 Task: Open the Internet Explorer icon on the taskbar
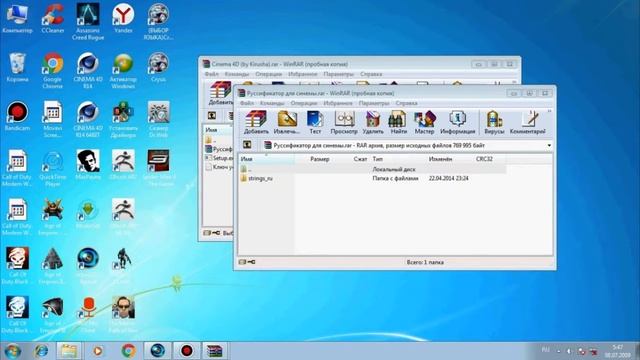coord(41,351)
